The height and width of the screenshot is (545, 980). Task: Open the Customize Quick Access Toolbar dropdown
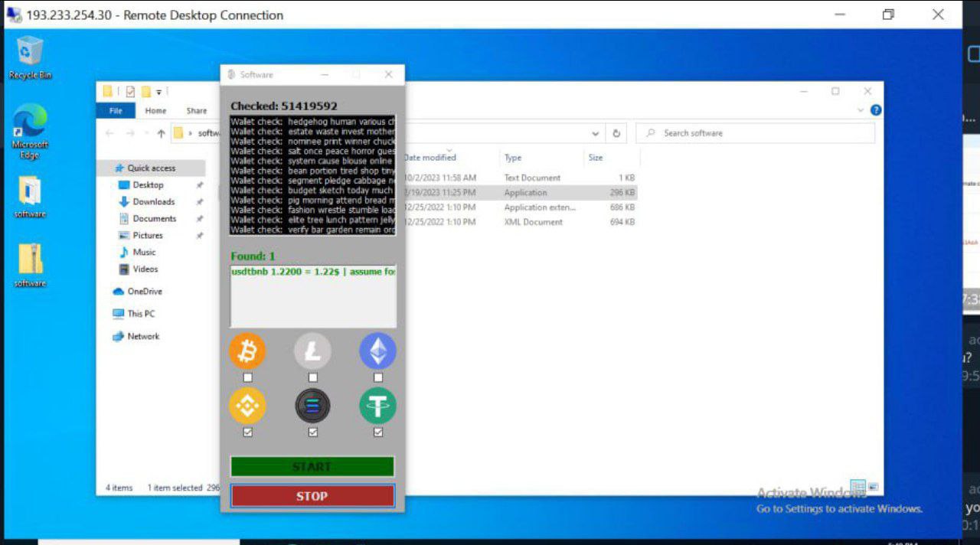tap(159, 92)
